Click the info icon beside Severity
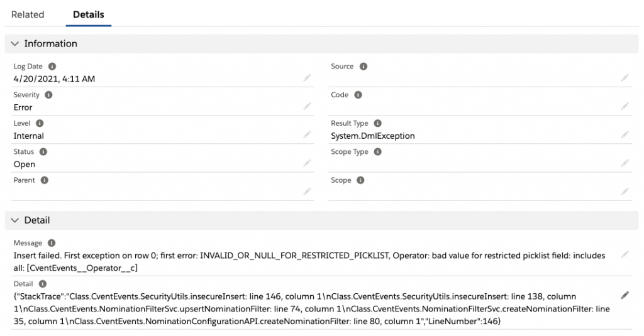Screen dimensions: 644x336 (x=48, y=95)
